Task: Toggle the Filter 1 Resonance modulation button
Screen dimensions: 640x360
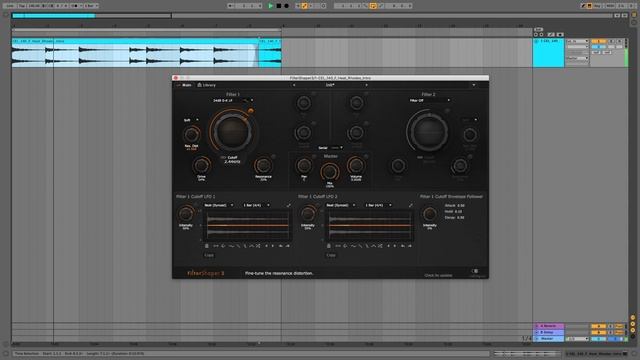Action: (273, 156)
